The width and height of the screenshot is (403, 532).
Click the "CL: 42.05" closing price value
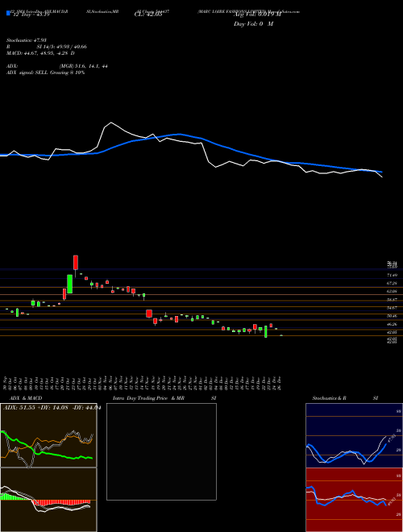148,15
